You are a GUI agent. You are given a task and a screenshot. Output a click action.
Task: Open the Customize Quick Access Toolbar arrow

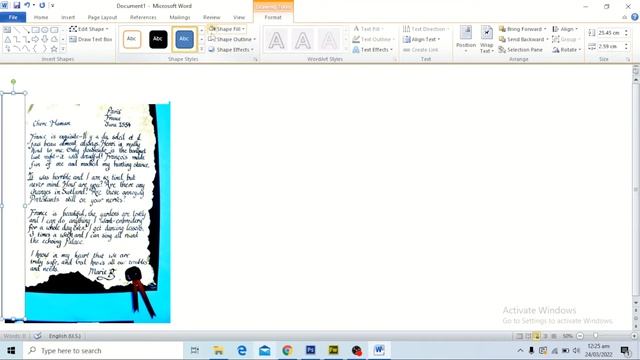pos(52,6)
